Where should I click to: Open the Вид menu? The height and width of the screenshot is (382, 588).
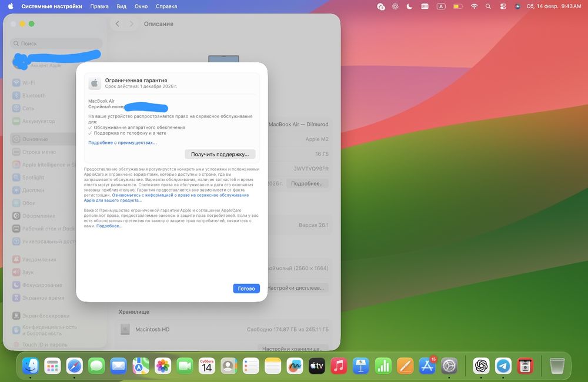(x=122, y=6)
